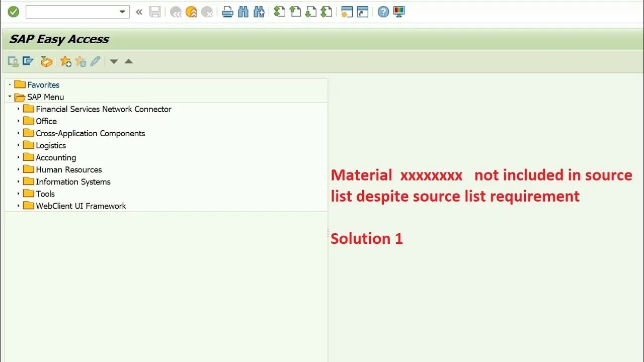Click the orange Exit icon
644x362 pixels.
(191, 12)
